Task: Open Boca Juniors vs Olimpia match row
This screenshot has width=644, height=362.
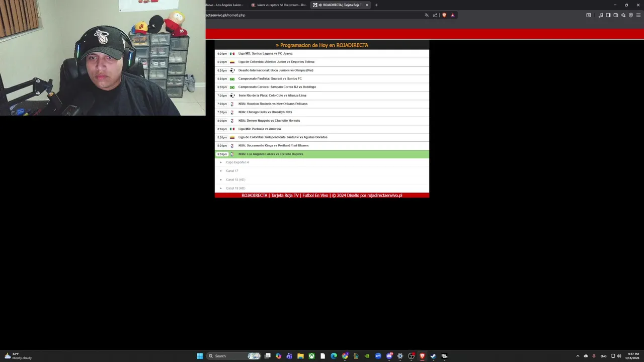Action: (322, 70)
